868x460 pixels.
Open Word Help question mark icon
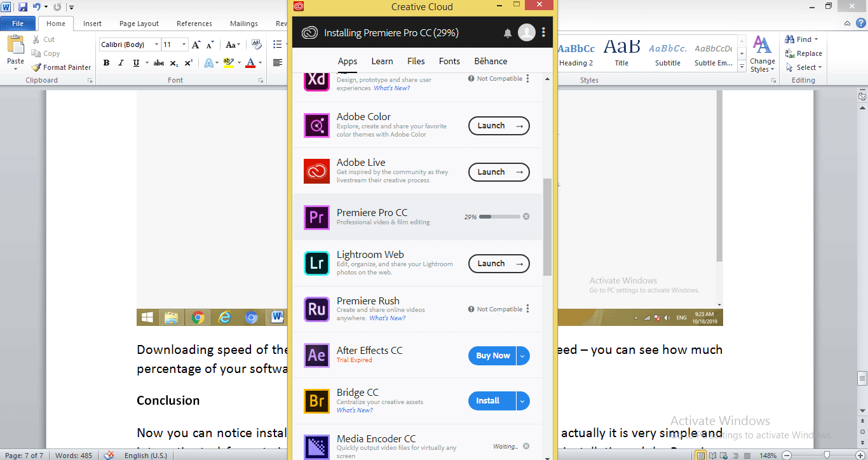[862, 24]
